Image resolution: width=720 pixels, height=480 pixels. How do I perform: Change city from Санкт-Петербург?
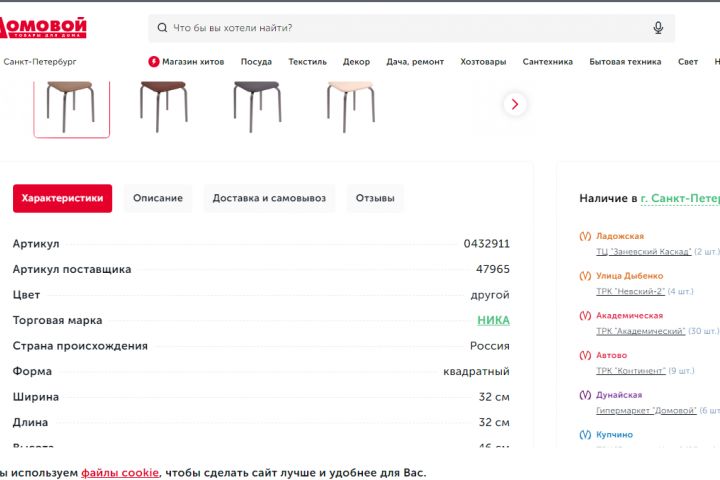pos(40,62)
